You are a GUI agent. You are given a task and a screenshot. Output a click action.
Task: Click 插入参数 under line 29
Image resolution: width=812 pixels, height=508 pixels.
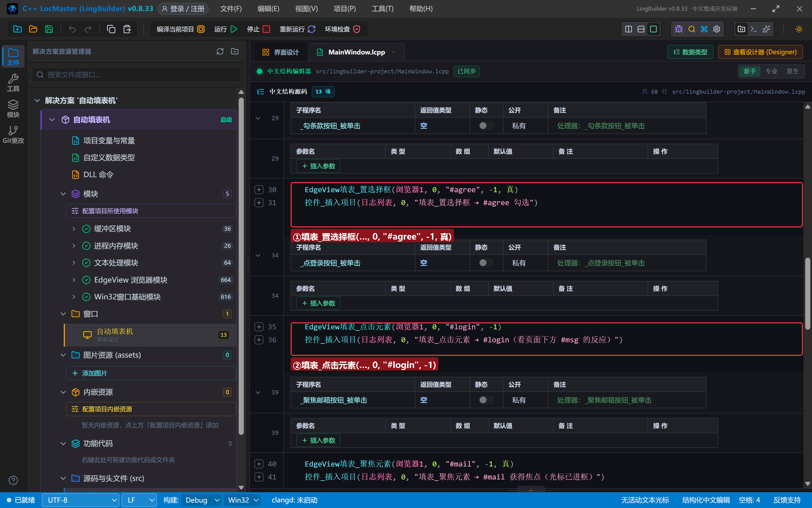point(318,166)
